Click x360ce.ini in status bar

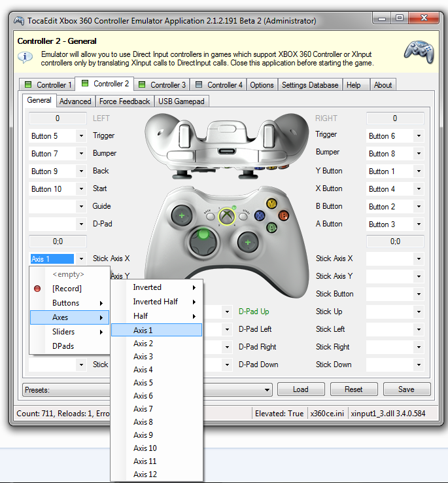(327, 414)
